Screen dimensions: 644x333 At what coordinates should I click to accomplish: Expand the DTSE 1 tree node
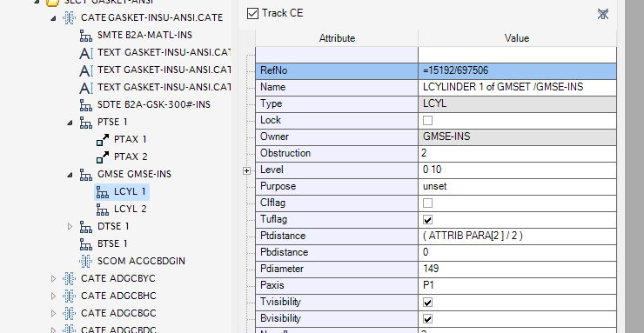click(70, 226)
